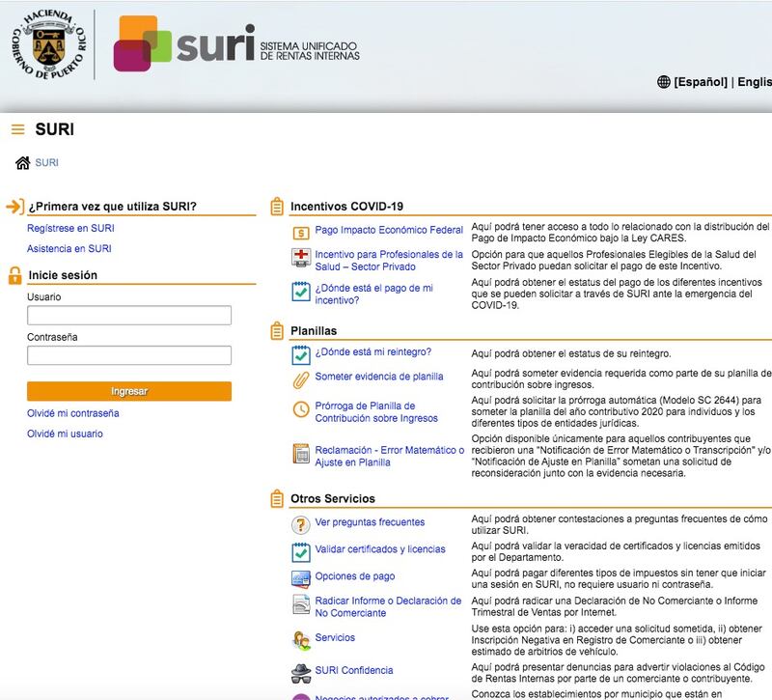
Task: Open the hamburger menu next to SURI
Action: [x=17, y=129]
